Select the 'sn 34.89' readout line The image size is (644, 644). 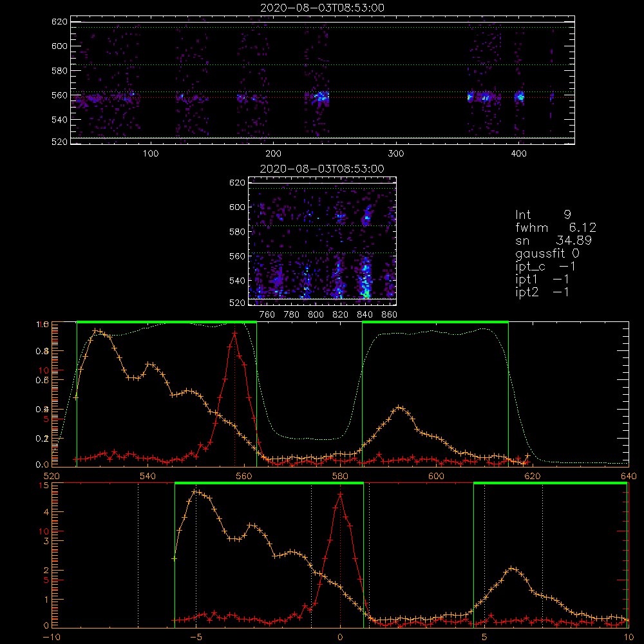[x=553, y=240]
